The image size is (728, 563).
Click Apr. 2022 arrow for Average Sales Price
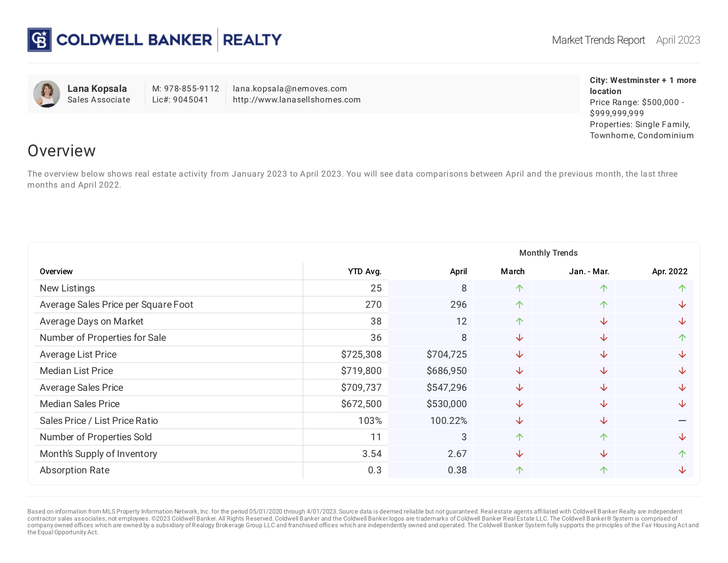682,388
